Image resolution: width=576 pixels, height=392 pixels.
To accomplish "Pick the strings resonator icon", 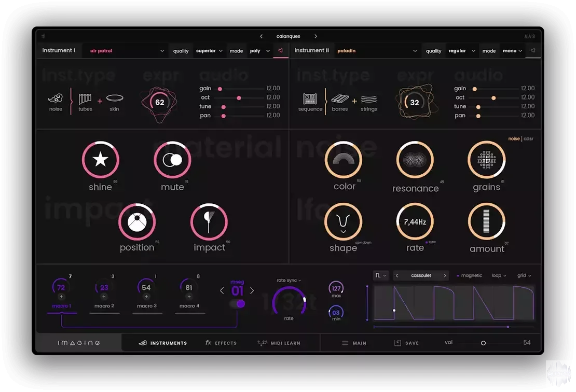I will coord(369,99).
